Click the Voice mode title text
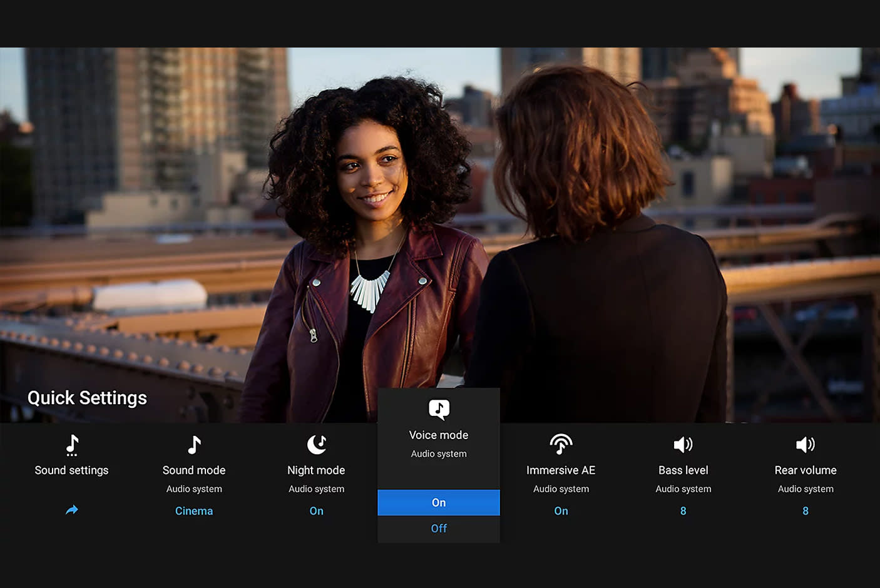The height and width of the screenshot is (588, 880). coord(439,435)
